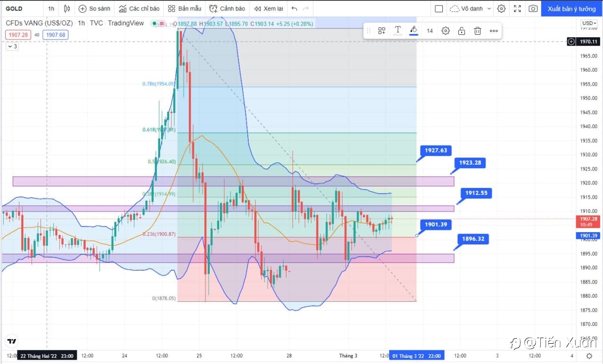This screenshot has width=603, height=364.
Task: Click the 0.236(1900.87) Fibonacci level label
Action: [x=159, y=234]
